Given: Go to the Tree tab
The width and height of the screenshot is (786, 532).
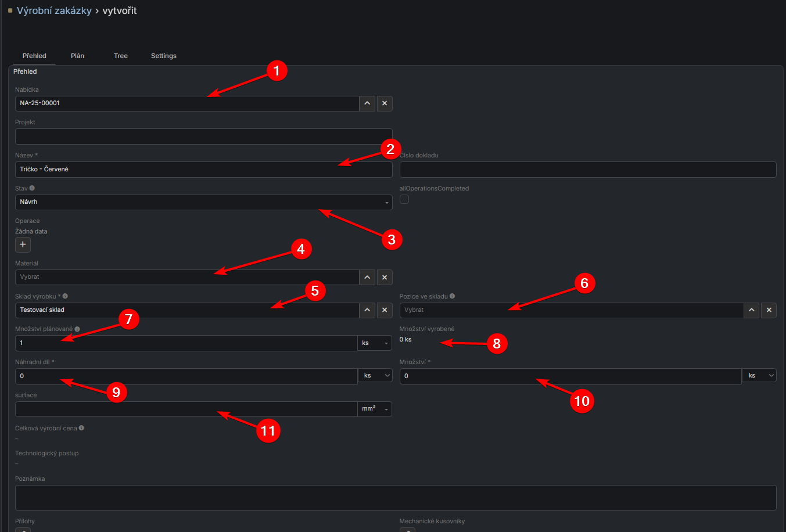Looking at the screenshot, I should (121, 56).
